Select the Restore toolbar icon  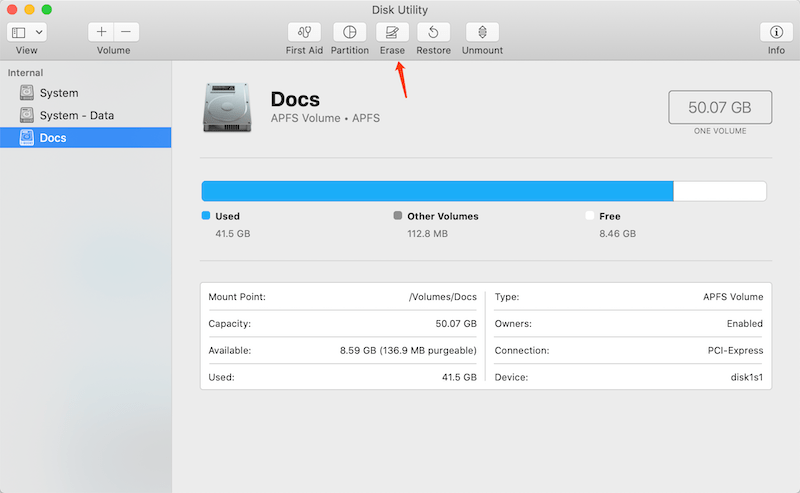[433, 32]
